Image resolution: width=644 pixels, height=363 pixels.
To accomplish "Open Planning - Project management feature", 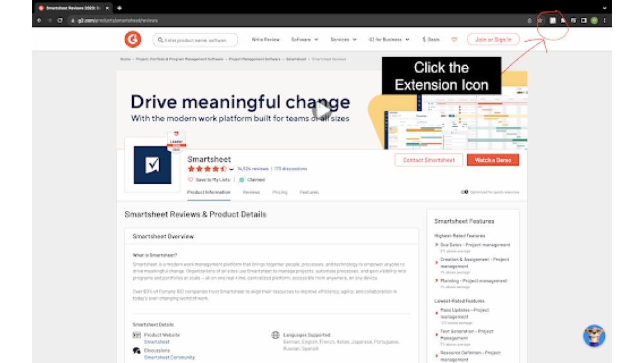I will coord(473,280).
